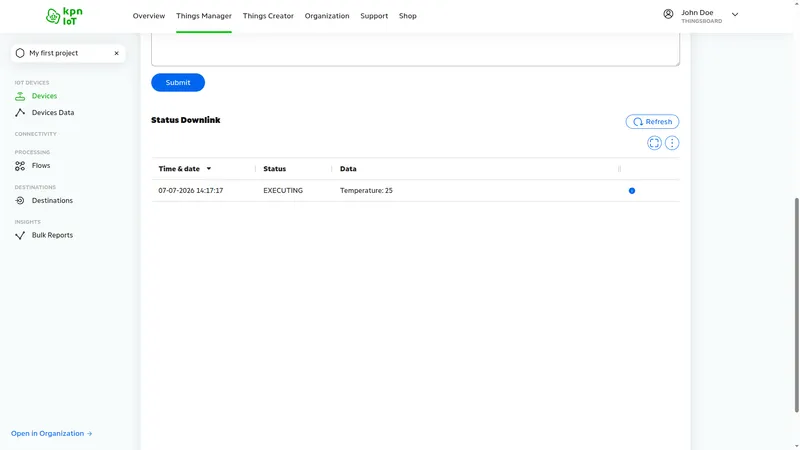Viewport: 800px width, 450px height.
Task: Toggle fullscreen view of the downlink table
Action: tap(654, 143)
